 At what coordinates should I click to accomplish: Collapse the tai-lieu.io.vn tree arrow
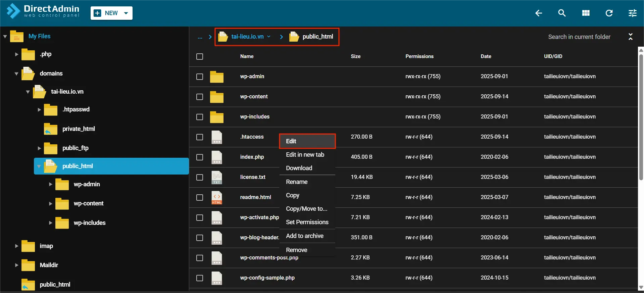(x=28, y=92)
